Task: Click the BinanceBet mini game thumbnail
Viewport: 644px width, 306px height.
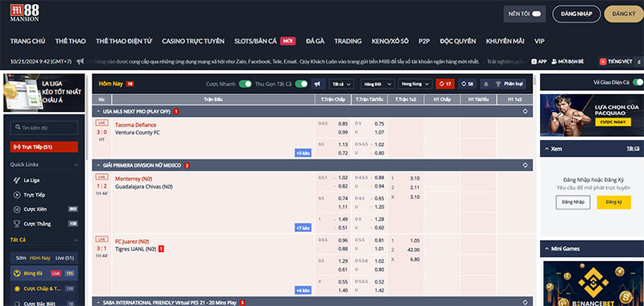Action: pos(593,283)
